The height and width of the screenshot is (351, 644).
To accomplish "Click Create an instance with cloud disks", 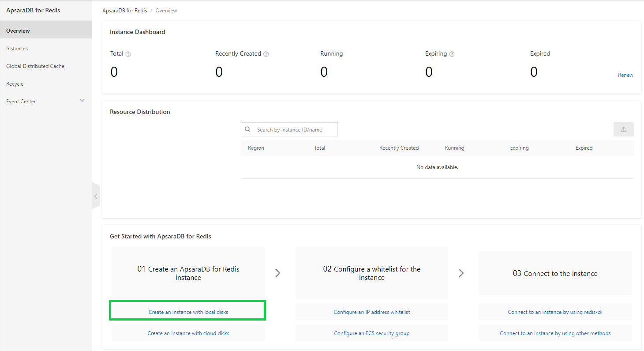I will [188, 333].
